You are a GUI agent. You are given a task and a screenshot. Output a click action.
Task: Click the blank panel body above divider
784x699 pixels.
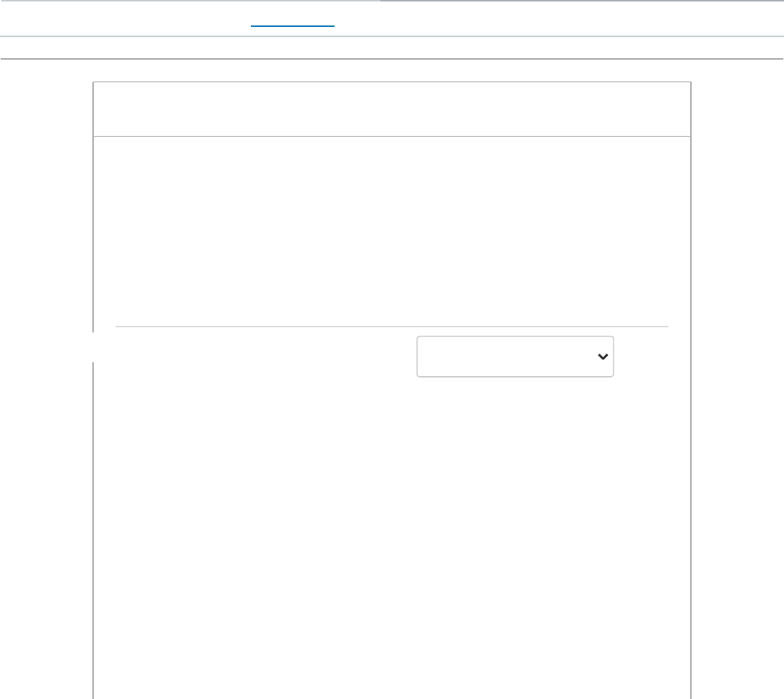click(x=391, y=231)
